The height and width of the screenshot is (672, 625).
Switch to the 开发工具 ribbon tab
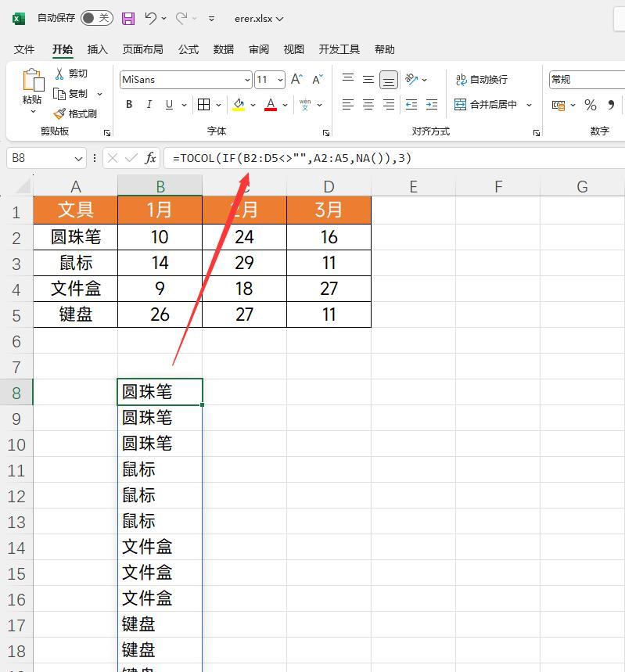tap(339, 49)
